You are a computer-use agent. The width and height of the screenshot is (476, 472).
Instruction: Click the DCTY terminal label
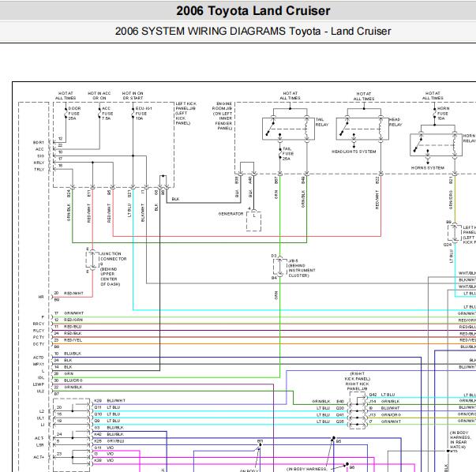(39, 344)
